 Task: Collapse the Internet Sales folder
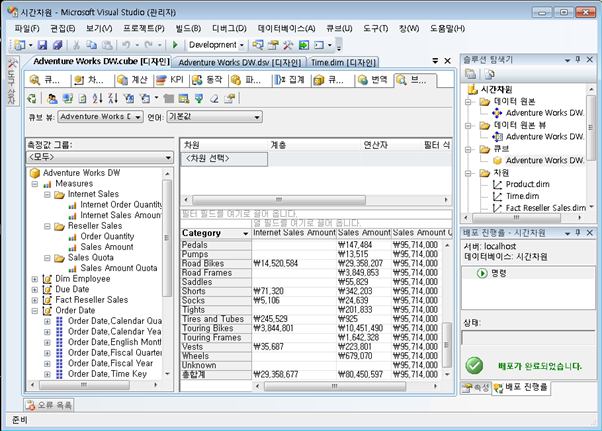47,195
